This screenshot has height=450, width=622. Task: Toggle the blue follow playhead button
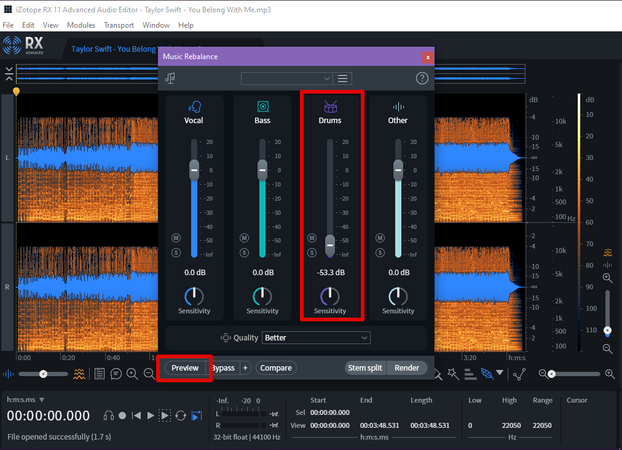point(197,415)
